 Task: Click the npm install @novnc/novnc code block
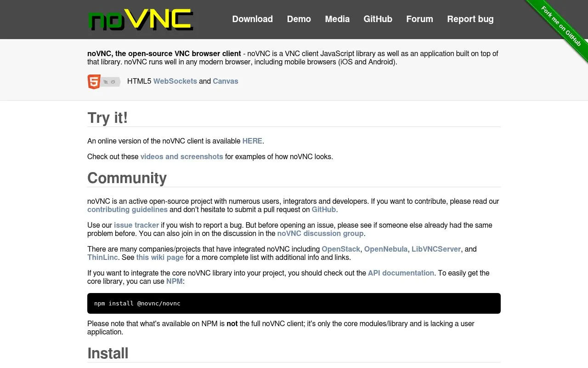tap(294, 304)
